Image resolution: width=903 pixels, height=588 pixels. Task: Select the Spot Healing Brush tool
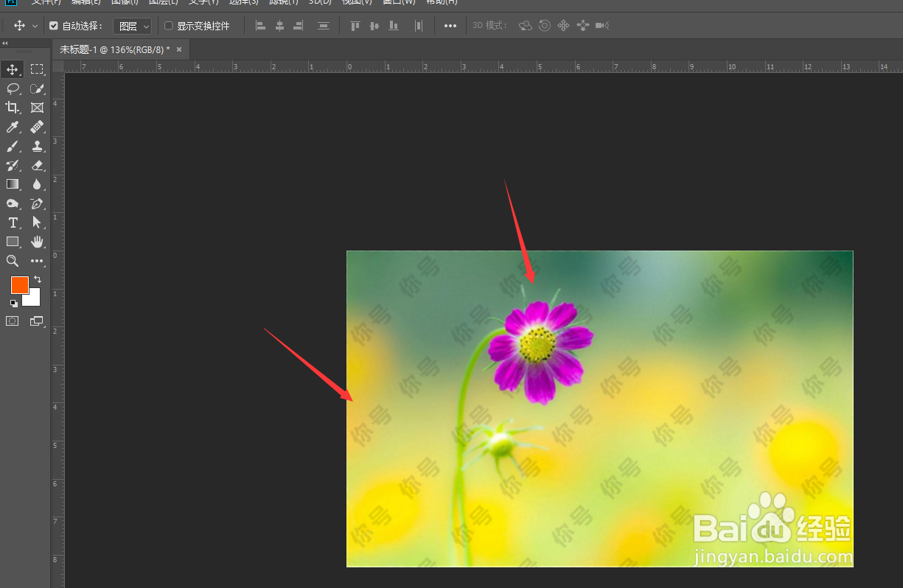[37, 127]
